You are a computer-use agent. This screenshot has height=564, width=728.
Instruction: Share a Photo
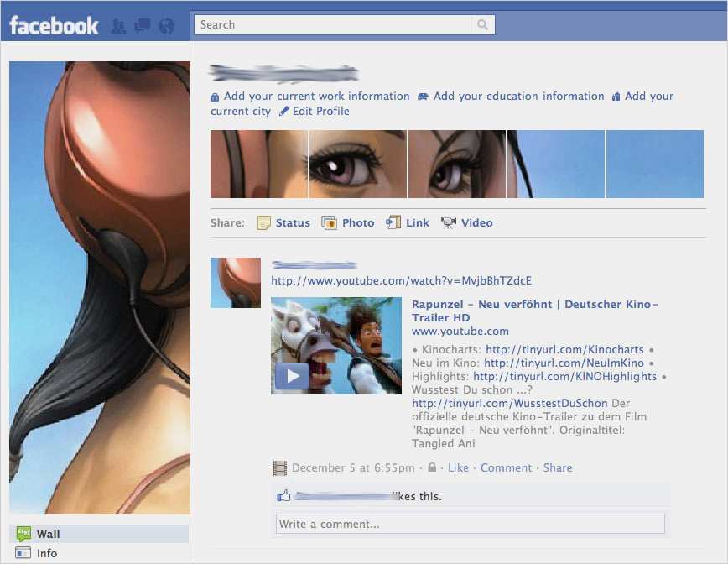point(358,223)
